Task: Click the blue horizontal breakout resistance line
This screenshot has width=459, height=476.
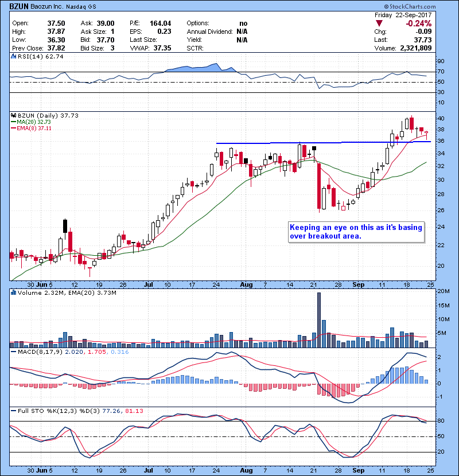Action: 323,142
